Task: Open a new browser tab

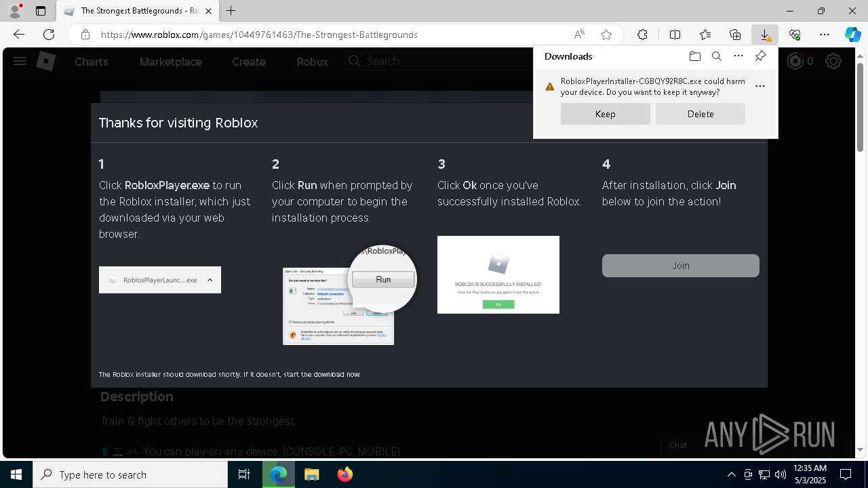Action: tap(231, 11)
